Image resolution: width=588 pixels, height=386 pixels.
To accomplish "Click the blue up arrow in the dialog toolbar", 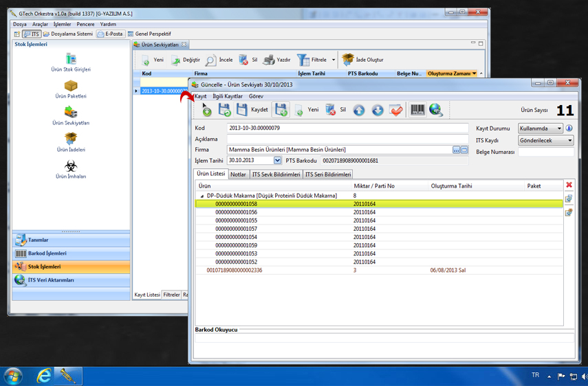I will click(x=359, y=111).
